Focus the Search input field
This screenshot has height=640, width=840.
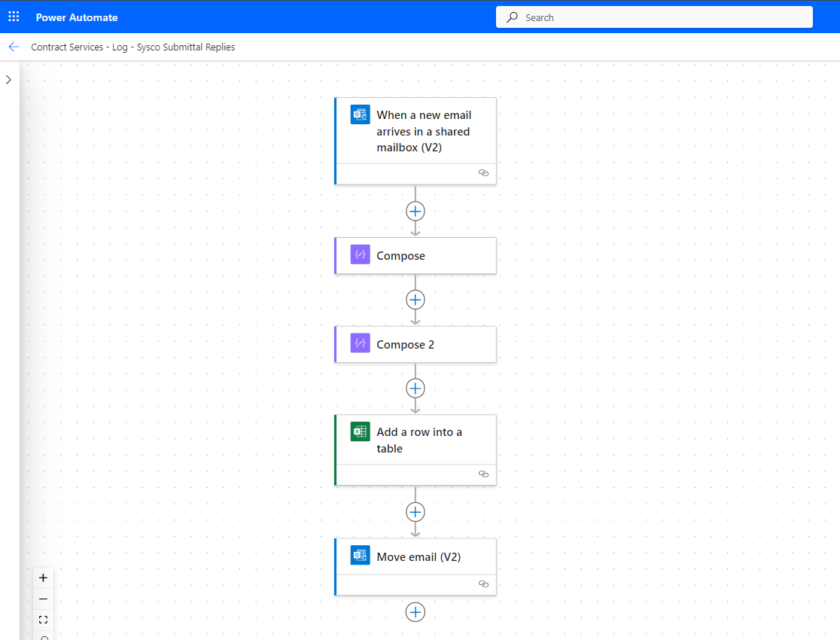coord(654,17)
